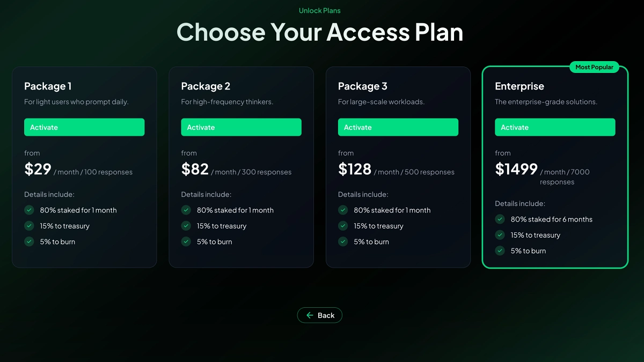
Task: Activate the Package 3 plan
Action: pos(398,127)
